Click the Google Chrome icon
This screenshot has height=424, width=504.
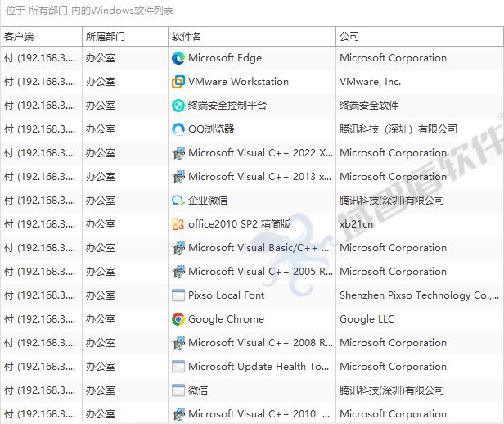click(178, 319)
